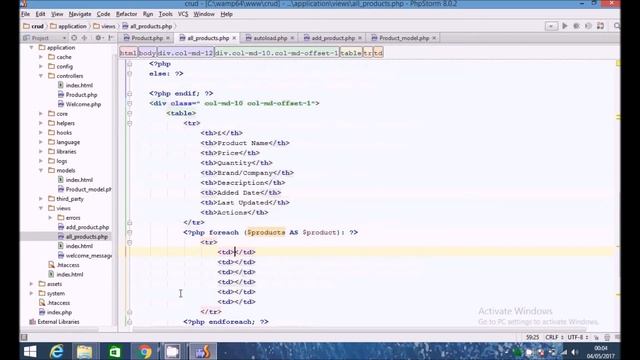Open the run configuration dropdown

pos(551,26)
